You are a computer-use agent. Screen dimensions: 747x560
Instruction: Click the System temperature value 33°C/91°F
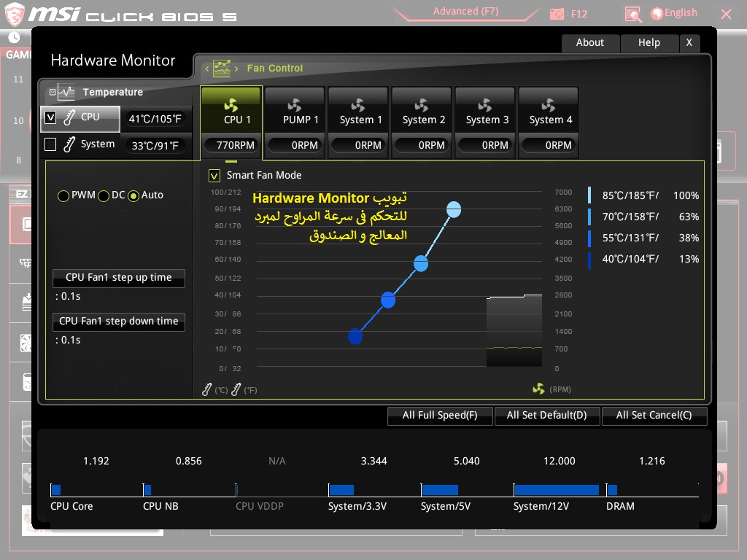(x=155, y=146)
